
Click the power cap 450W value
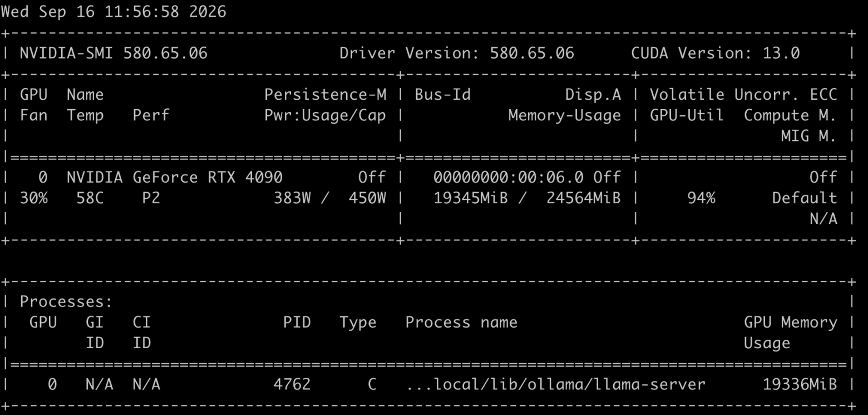(367, 198)
